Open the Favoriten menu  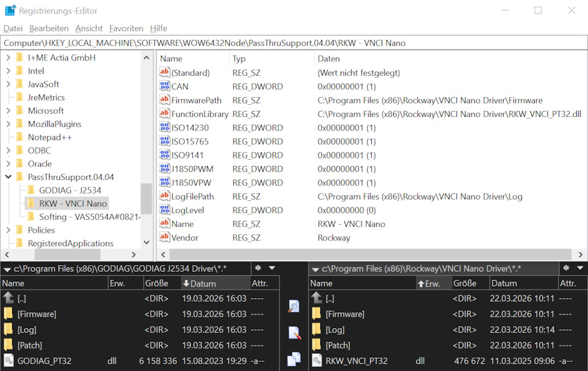pos(126,29)
